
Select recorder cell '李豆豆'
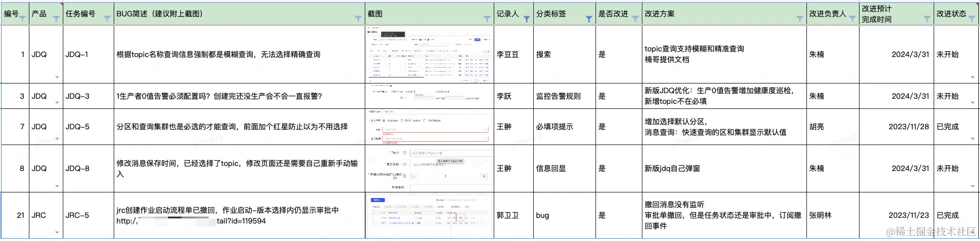coord(513,55)
